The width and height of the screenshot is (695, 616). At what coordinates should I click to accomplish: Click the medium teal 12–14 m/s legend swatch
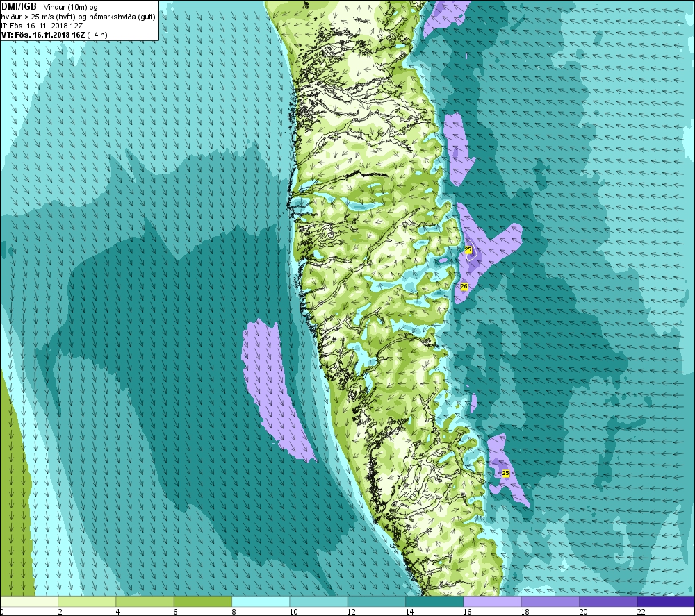click(376, 601)
